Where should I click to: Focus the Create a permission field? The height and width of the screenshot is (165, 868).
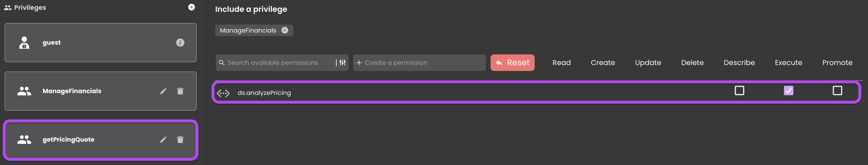(x=419, y=63)
